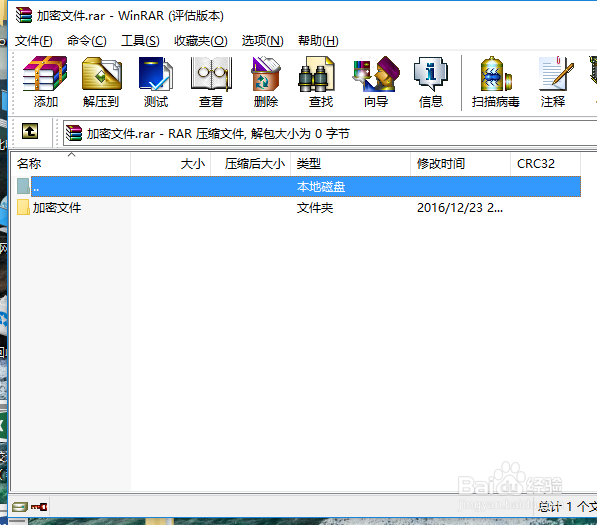Image resolution: width=597 pixels, height=525 pixels.
Task: Open the 文件(F) menu
Action: coord(34,41)
